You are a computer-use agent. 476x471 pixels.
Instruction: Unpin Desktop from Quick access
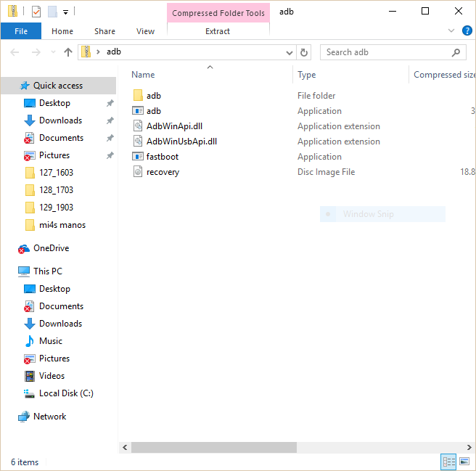(110, 103)
